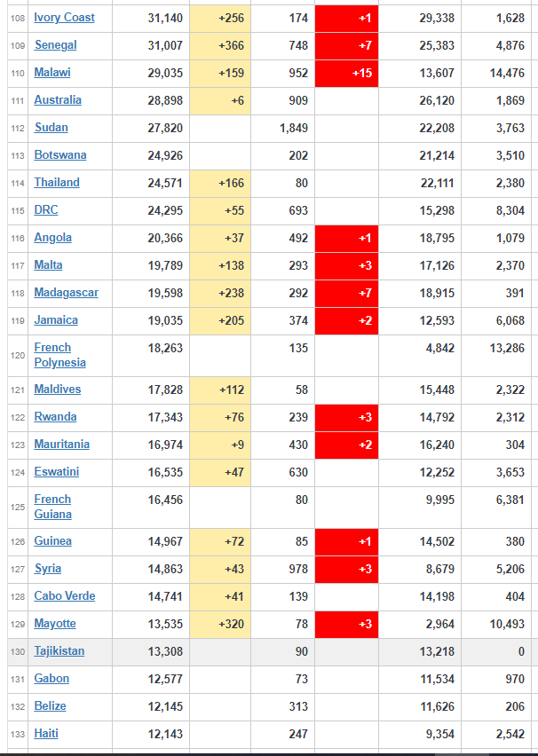Select the Maldives link
This screenshot has width=538, height=756.
coord(58,390)
